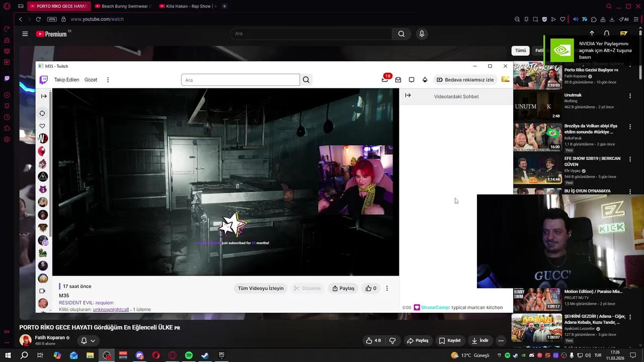Open clip options three-dot menu
The width and height of the screenshot is (644, 362).
387,288
